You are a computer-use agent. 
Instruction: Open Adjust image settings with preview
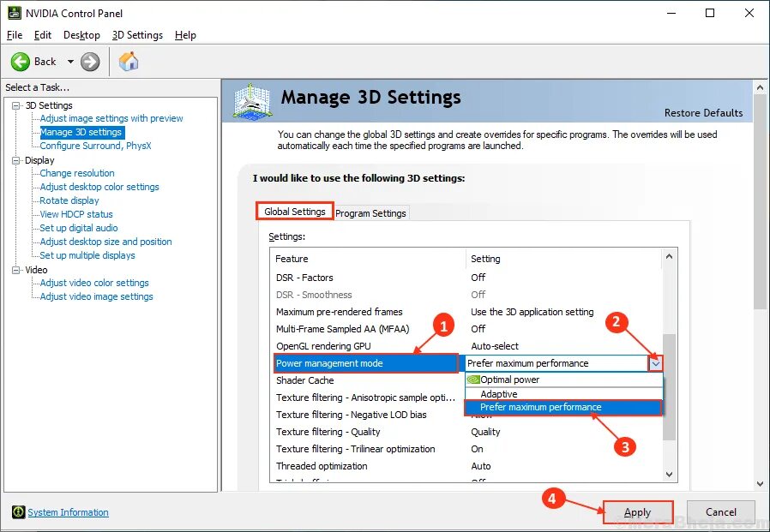111,118
